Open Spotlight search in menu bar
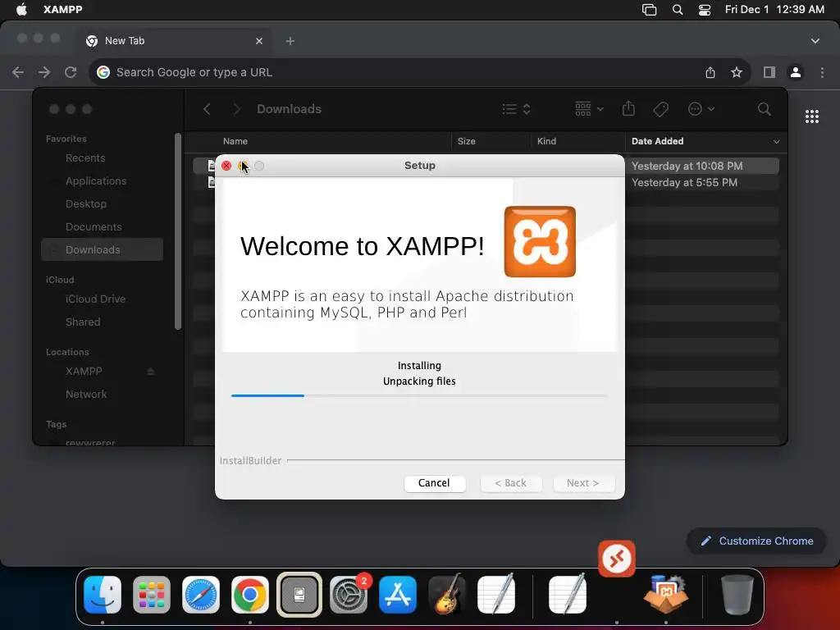840x630 pixels. 677,9
